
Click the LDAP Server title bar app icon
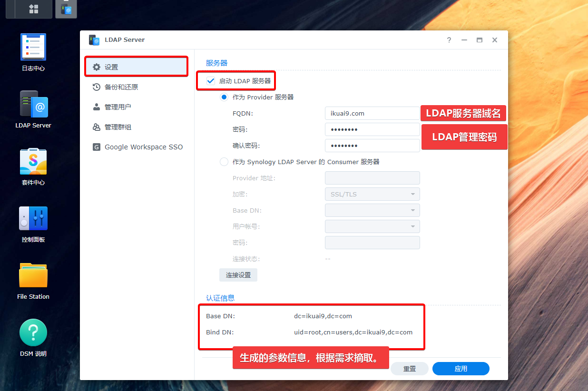point(94,40)
